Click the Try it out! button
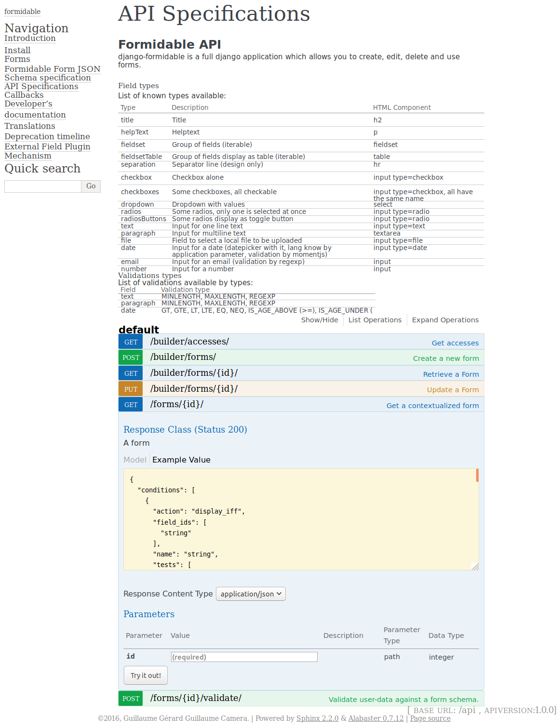The height and width of the screenshot is (728, 560). coord(146,675)
